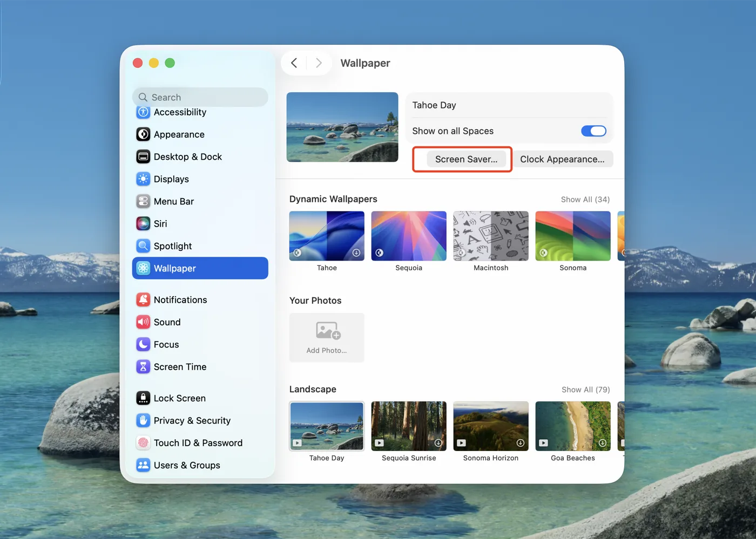The image size is (756, 539).
Task: Click Touch ID & Password label
Action: [198, 443]
